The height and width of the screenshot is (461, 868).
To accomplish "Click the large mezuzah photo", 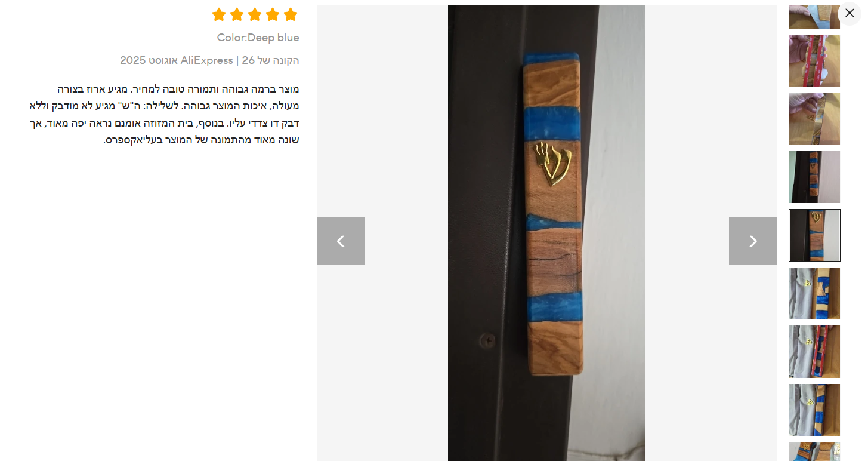I will [546, 233].
